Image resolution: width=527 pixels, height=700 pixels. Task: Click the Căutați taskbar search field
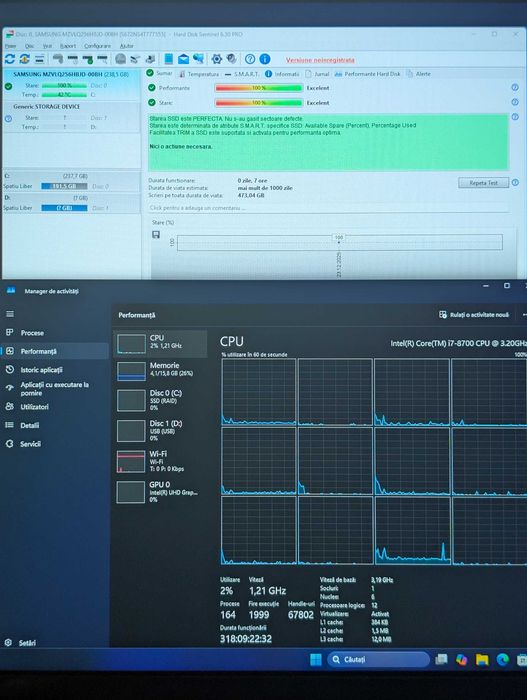pyautogui.click(x=379, y=659)
